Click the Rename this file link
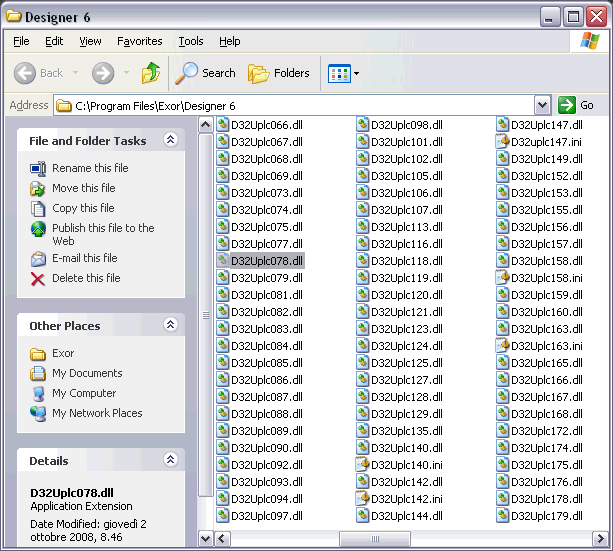This screenshot has height=551, width=613. (x=90, y=168)
